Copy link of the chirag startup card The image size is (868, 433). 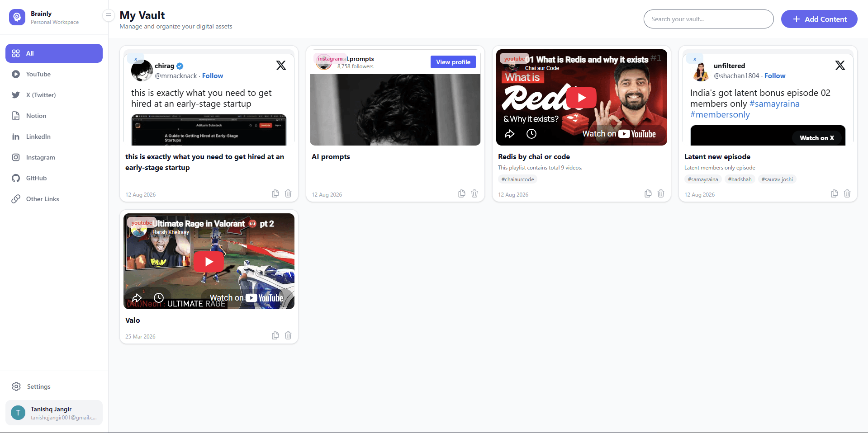tap(275, 193)
